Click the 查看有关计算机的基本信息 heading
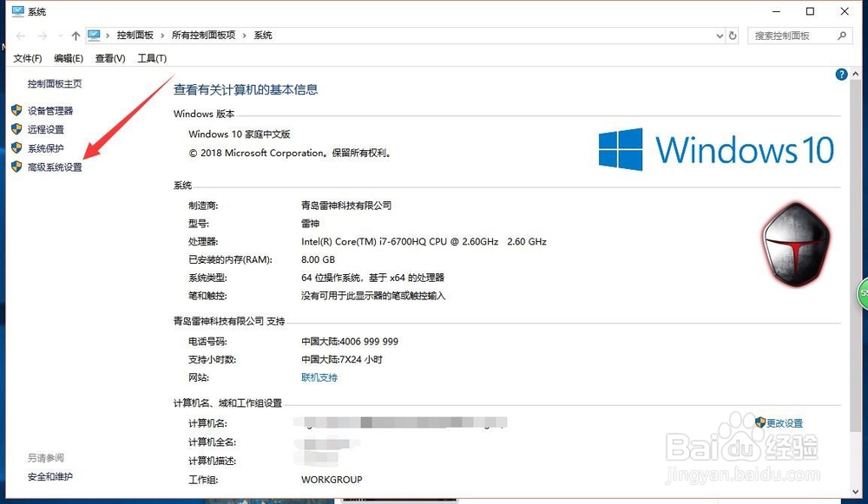This screenshot has height=504, width=868. click(246, 89)
